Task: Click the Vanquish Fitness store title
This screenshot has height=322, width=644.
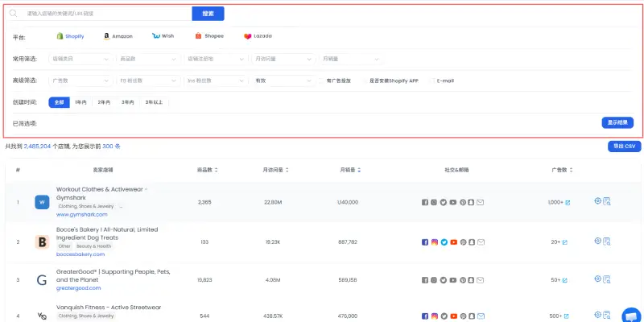Action: 109,308
